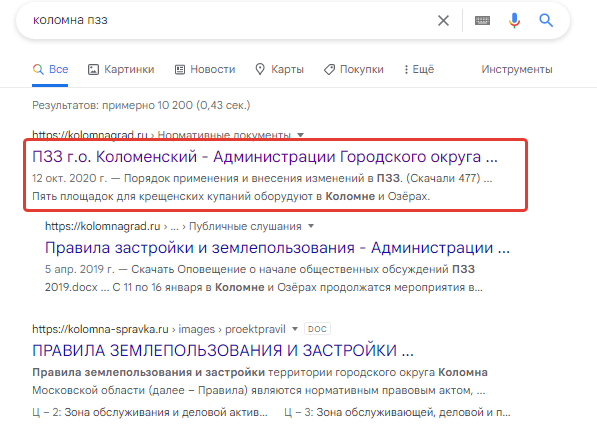The height and width of the screenshot is (442, 597).
Task: Select the Все results tab
Action: click(50, 69)
